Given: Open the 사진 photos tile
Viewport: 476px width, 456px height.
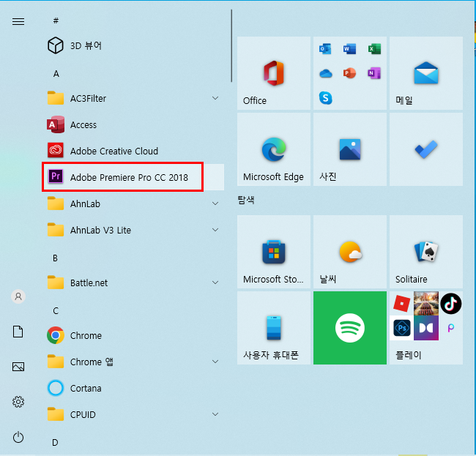Looking at the screenshot, I should pyautogui.click(x=350, y=149).
